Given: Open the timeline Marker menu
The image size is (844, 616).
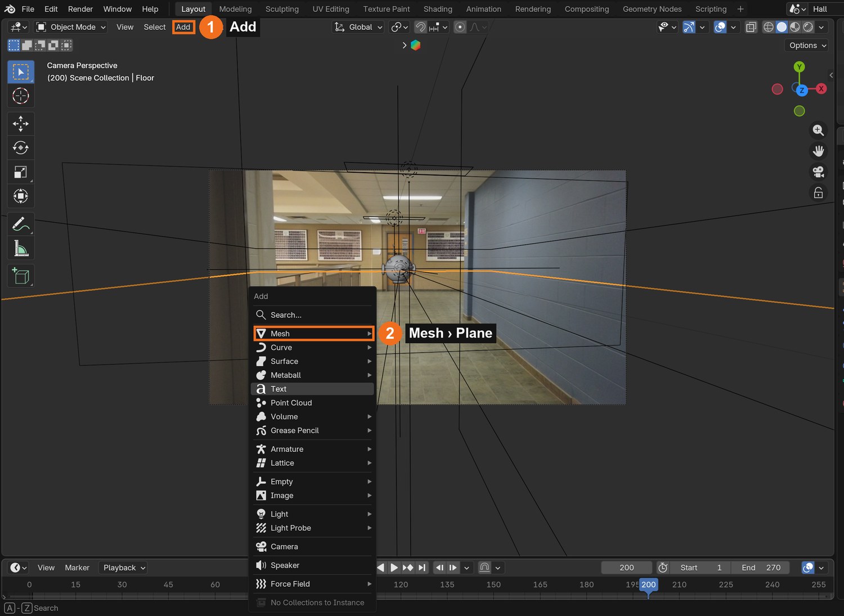Looking at the screenshot, I should pos(77,568).
